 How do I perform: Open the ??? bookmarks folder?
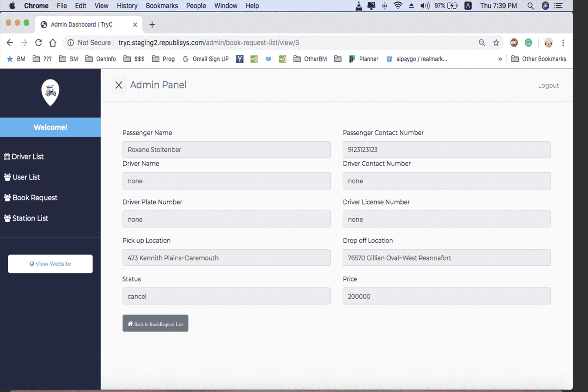coord(42,59)
